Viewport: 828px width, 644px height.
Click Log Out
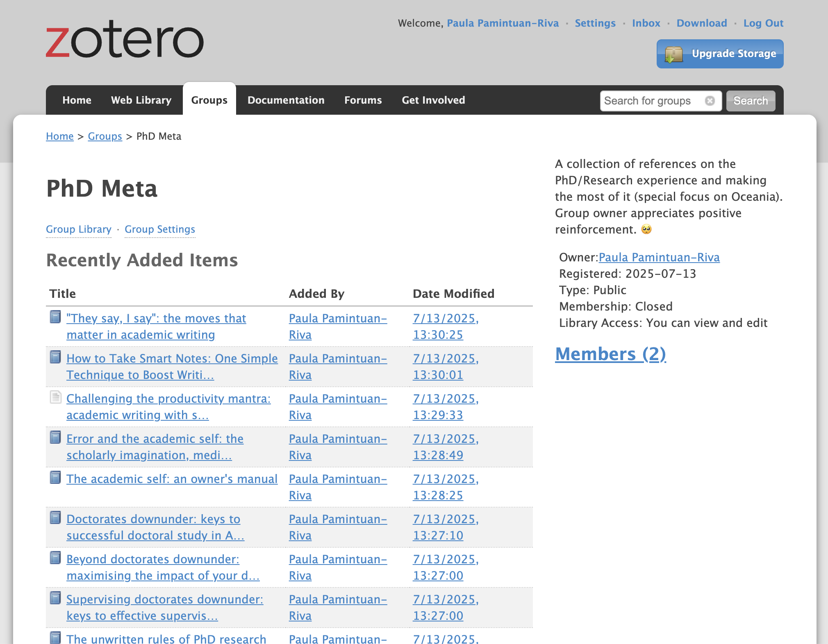pos(763,23)
